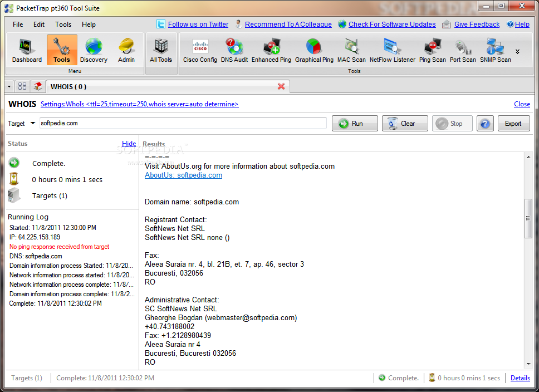
Task: Click the Gheorghe Bogdan contact line
Action: point(220,318)
